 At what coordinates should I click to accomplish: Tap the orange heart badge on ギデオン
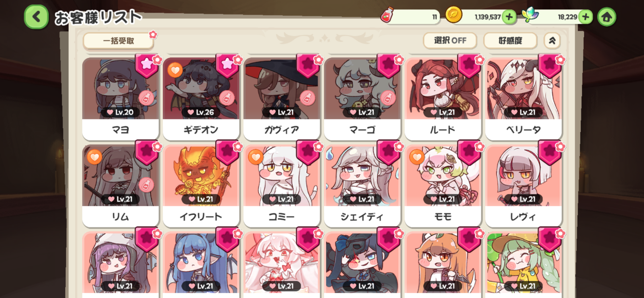point(175,70)
